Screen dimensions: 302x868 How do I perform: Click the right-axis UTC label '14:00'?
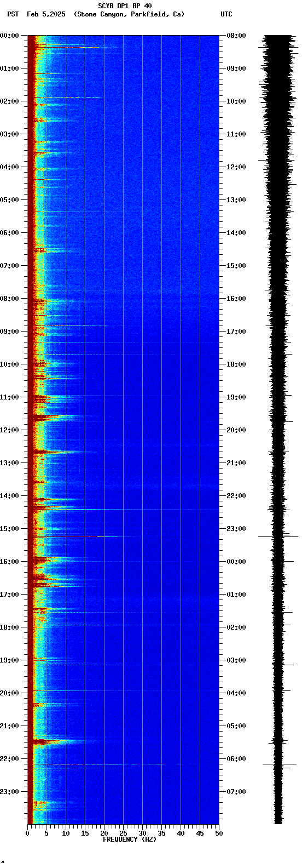click(x=236, y=233)
